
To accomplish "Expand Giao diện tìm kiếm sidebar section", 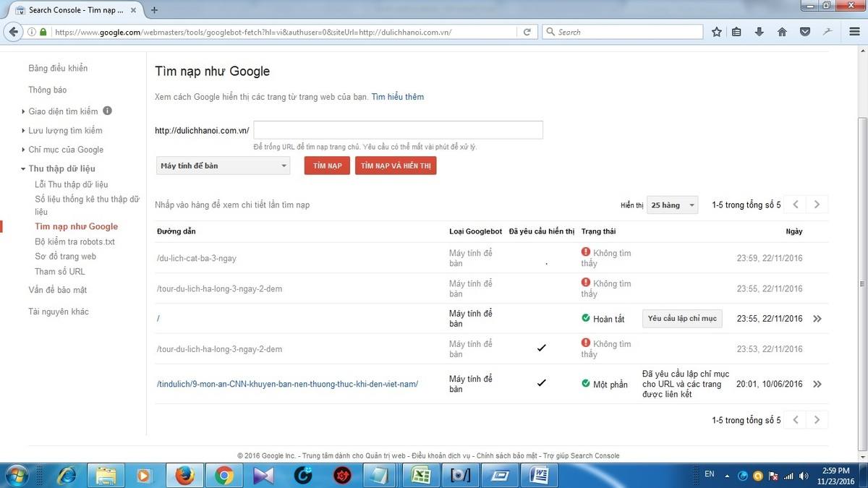I will coord(63,111).
